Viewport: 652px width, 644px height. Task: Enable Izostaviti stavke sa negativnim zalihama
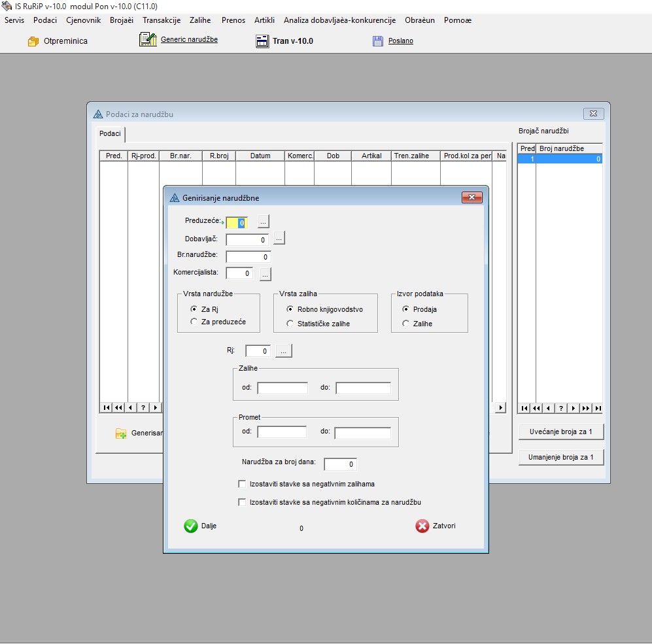point(243,484)
